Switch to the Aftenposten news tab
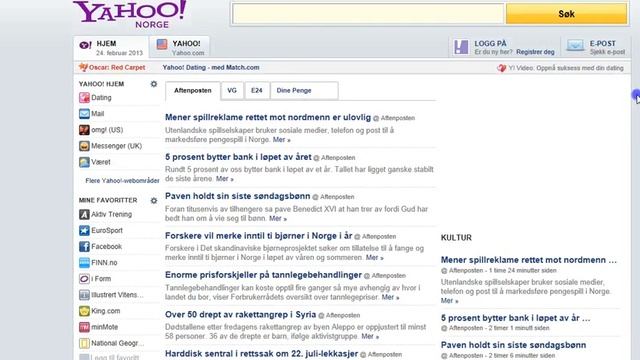This screenshot has height=360, width=640. (193, 91)
